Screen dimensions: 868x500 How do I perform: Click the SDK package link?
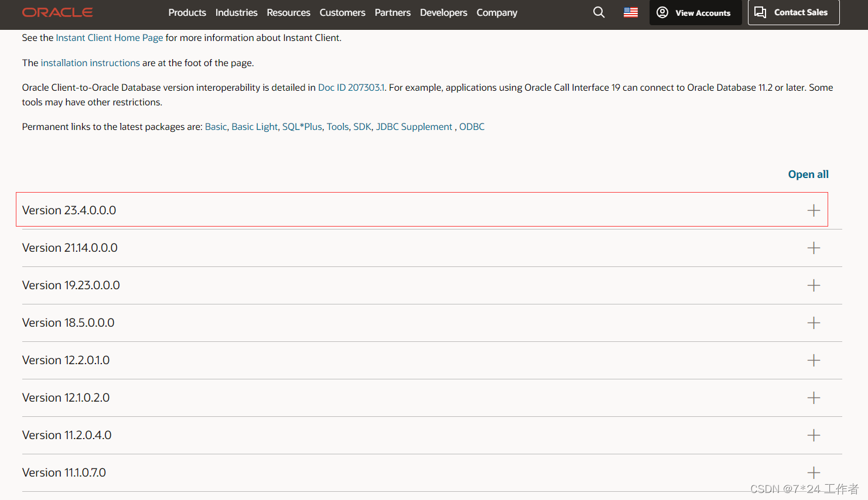click(x=362, y=126)
